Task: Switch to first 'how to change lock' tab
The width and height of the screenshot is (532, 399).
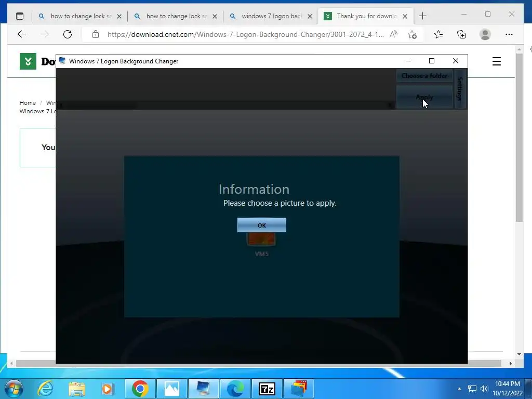Action: 81,16
